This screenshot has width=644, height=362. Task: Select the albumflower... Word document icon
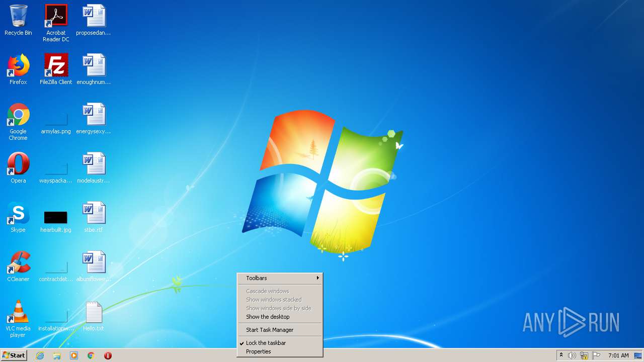(x=94, y=266)
